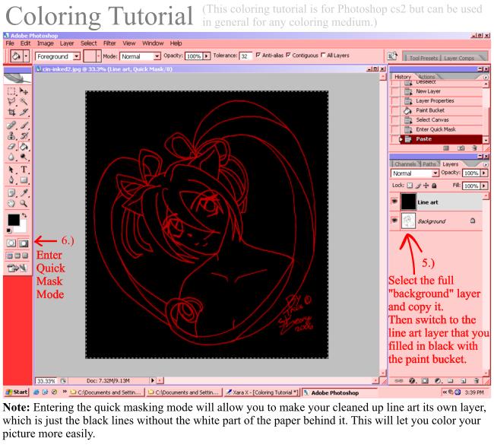Hide the Line art layer
This screenshot has width=494, height=448.
(394, 201)
